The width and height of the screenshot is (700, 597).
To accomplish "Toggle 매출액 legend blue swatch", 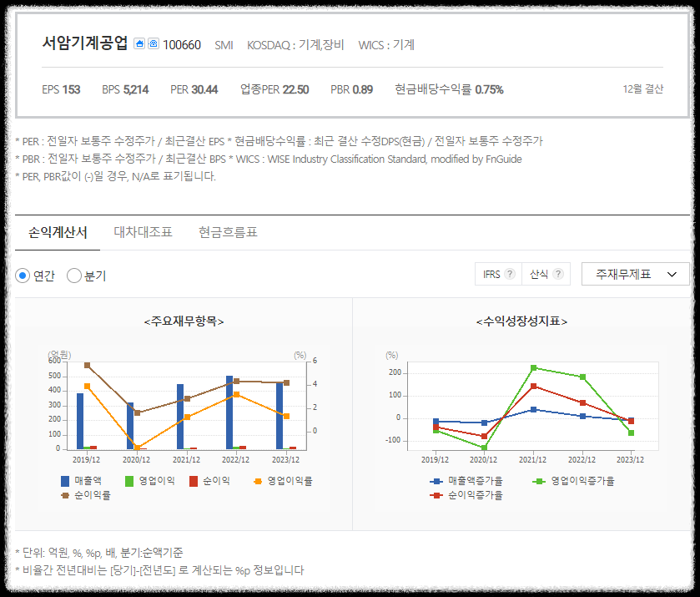I will point(65,481).
